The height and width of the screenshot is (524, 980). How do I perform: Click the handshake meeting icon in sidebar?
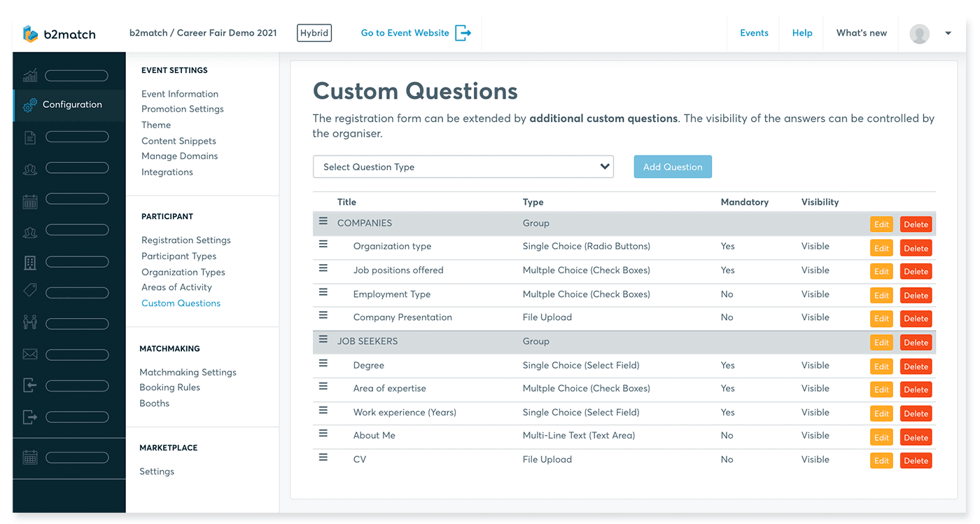pyautogui.click(x=30, y=322)
